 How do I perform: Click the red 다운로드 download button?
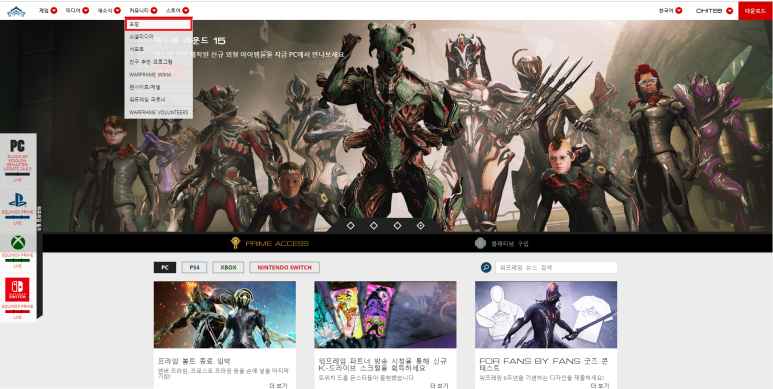(755, 10)
